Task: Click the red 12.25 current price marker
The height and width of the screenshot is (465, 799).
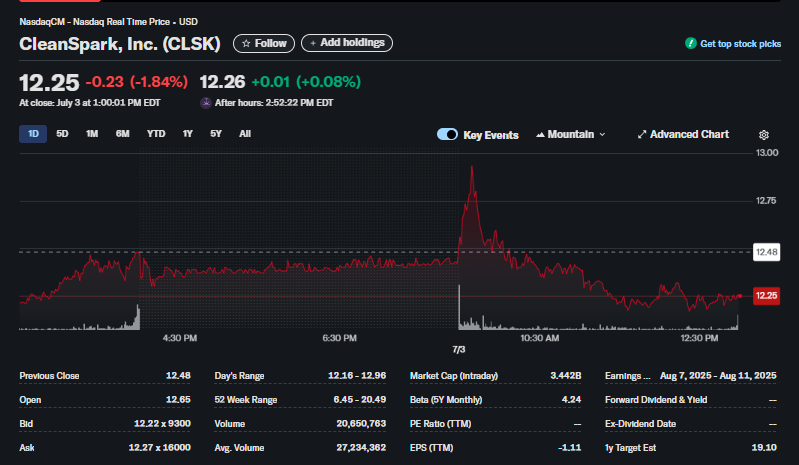Action: (x=766, y=296)
